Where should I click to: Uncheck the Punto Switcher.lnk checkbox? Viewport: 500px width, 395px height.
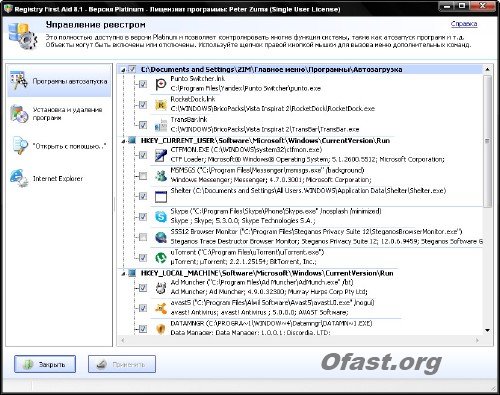(x=143, y=84)
